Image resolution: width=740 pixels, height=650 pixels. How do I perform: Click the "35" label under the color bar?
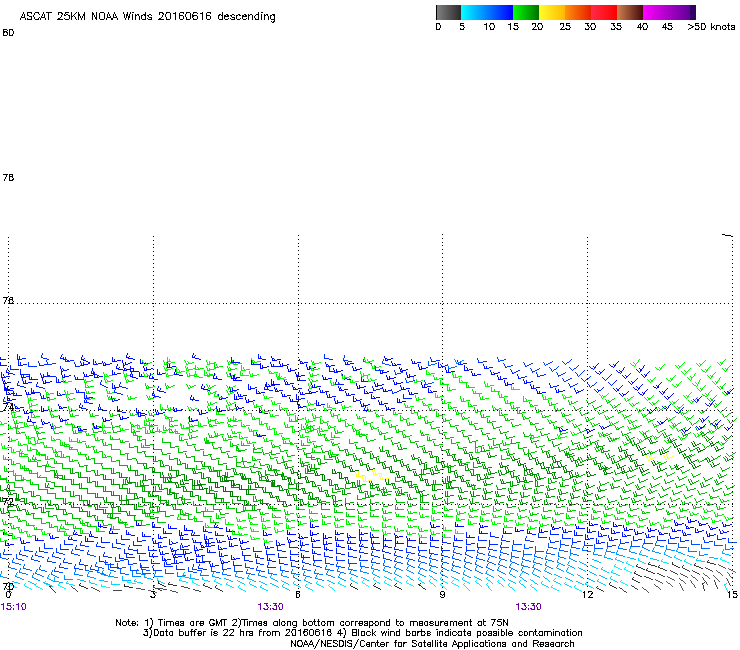[616, 27]
